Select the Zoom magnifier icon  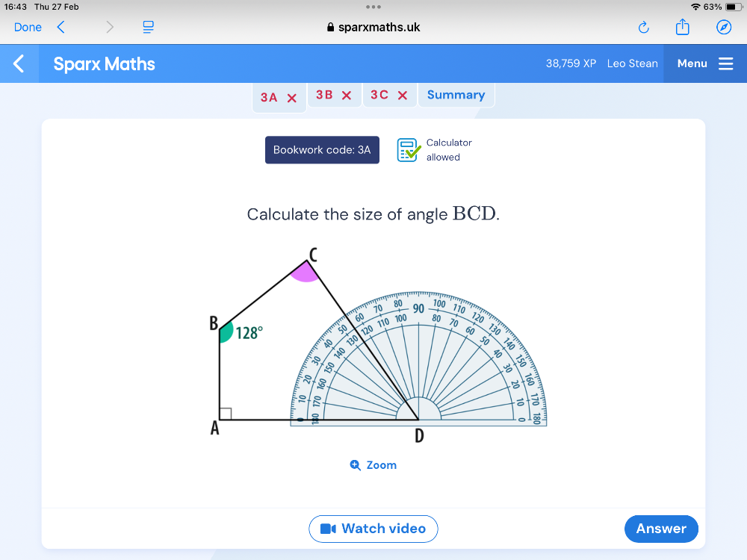click(x=355, y=464)
